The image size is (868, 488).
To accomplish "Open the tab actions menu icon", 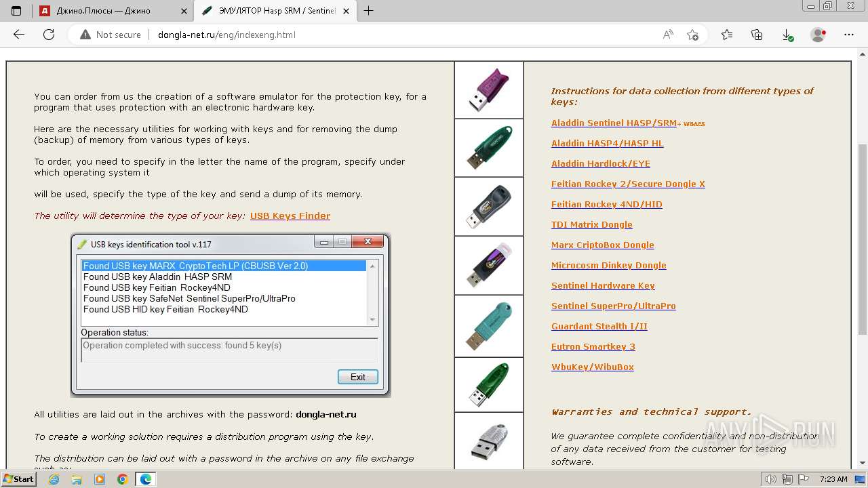I will coord(16,11).
